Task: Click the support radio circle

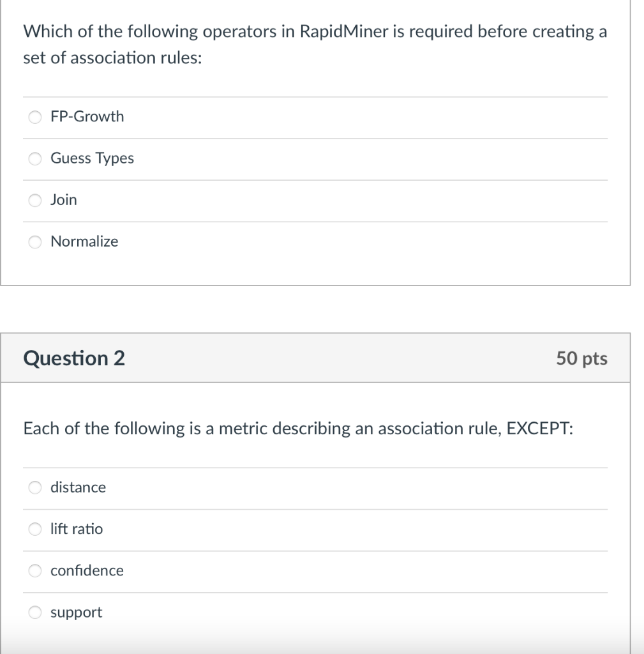Action: click(x=34, y=612)
